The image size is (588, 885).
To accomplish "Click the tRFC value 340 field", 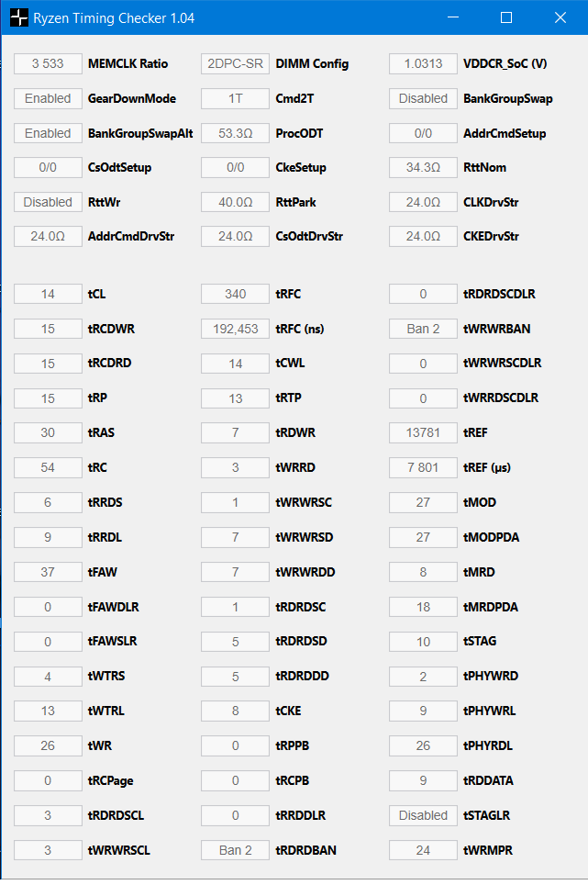I will (x=236, y=295).
